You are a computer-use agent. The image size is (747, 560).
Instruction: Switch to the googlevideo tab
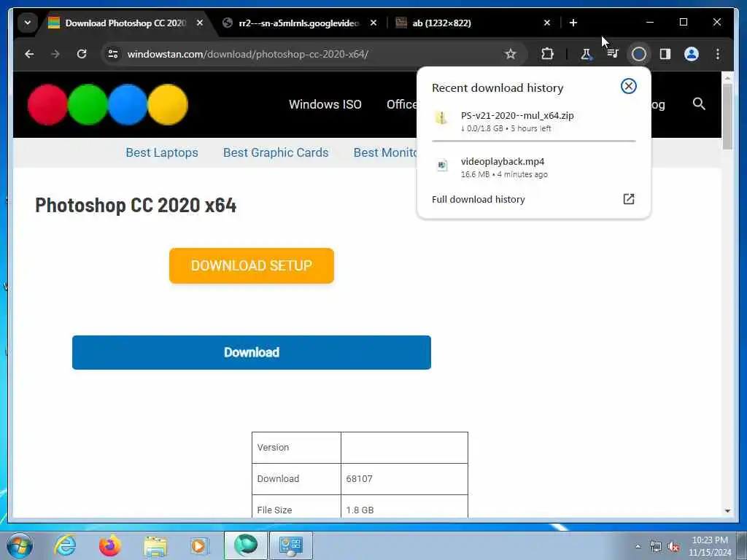[298, 23]
